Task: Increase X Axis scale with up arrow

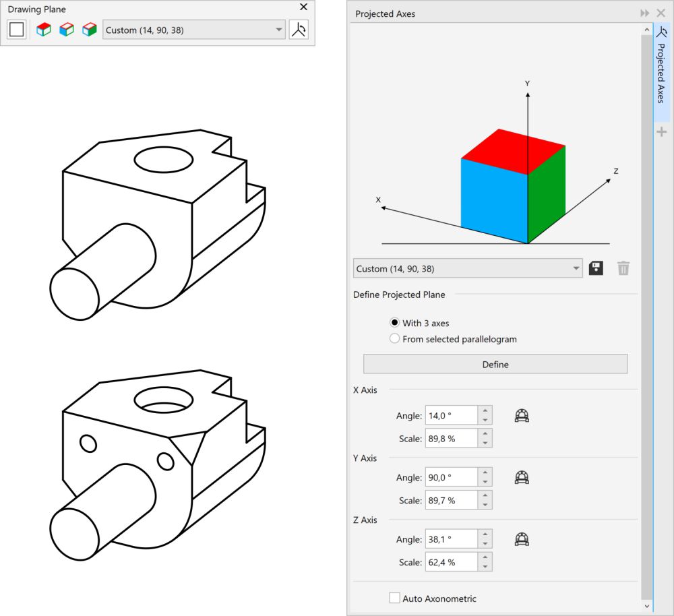Action: tap(485, 434)
